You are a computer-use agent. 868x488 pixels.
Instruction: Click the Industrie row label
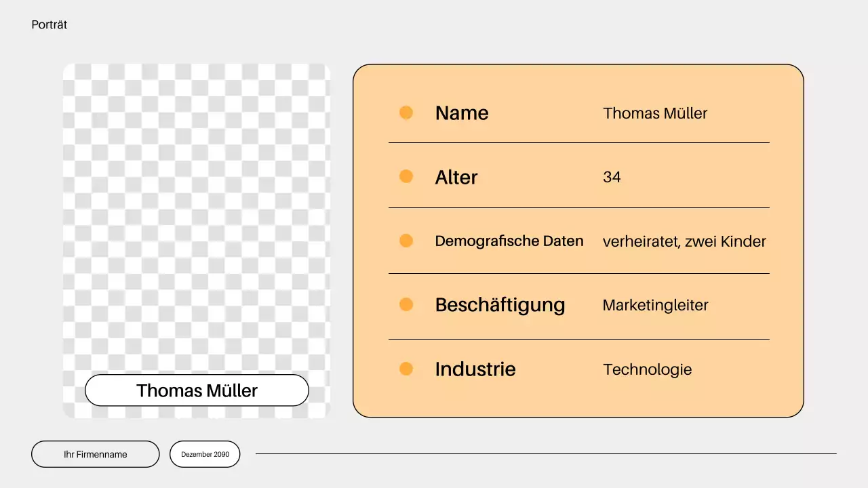[475, 369]
